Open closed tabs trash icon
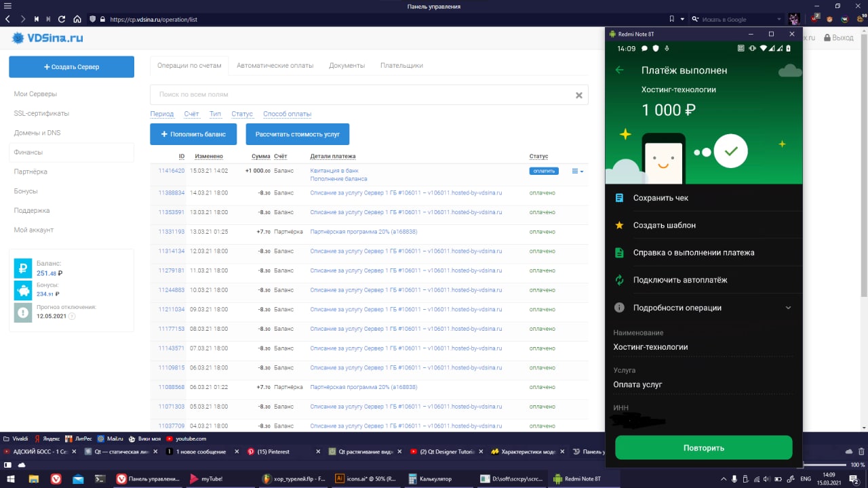The image size is (868, 488). point(861,451)
